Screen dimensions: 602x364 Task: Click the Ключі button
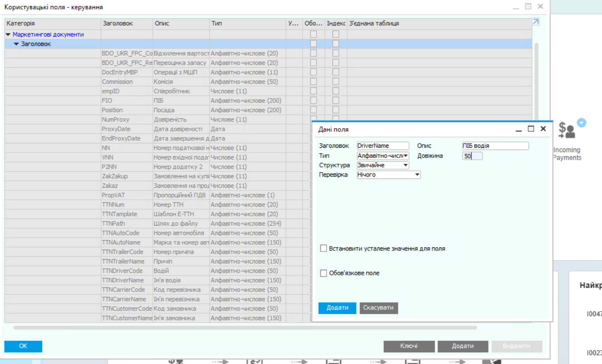409,346
